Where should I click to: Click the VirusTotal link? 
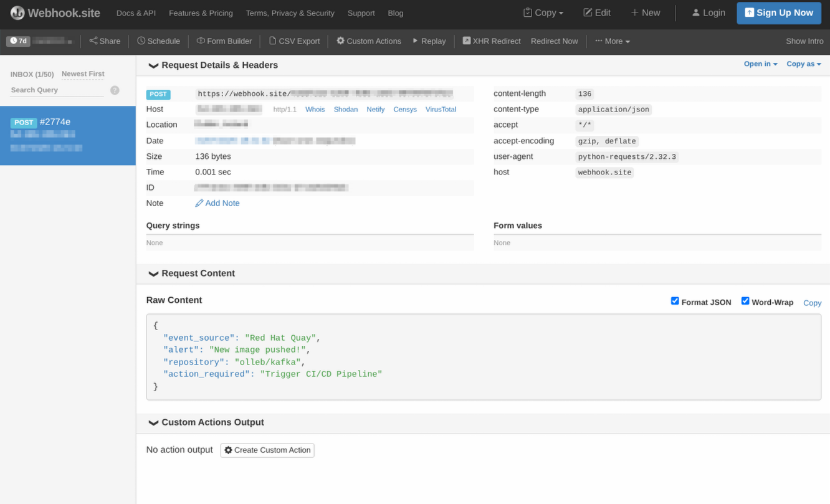pyautogui.click(x=441, y=110)
